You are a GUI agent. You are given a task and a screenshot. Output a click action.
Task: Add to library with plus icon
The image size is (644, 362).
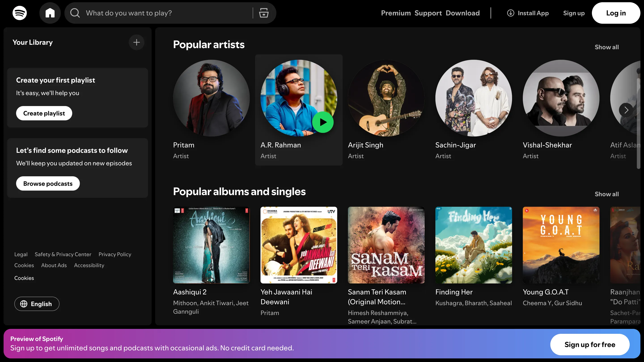[136, 42]
